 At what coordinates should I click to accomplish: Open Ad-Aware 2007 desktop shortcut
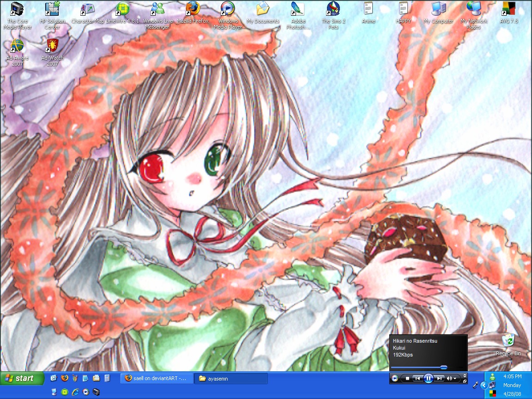[17, 53]
